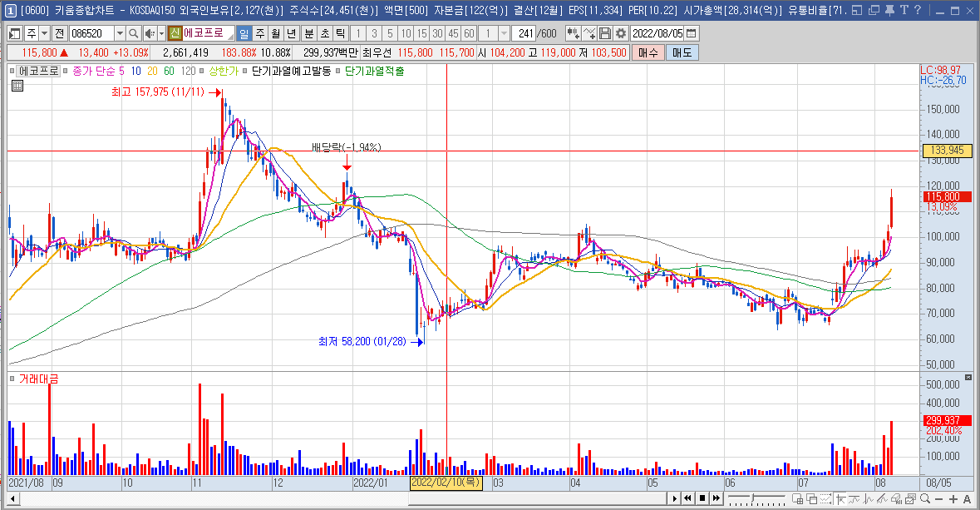Open help question mark icon in title bar
980x510 pixels.
coord(917,10)
